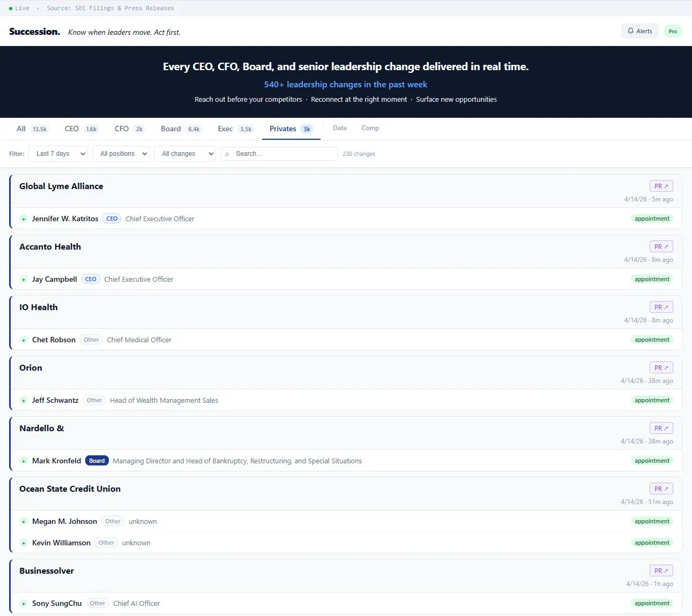The width and height of the screenshot is (692, 616).
Task: Select the name Chet Robson
Action: 54,340
